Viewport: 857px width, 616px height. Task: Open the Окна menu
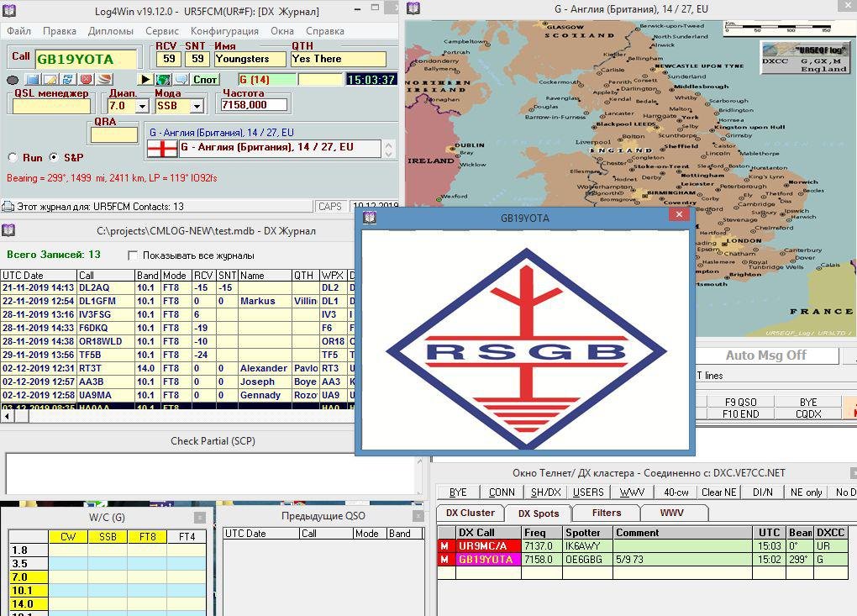[x=282, y=31]
